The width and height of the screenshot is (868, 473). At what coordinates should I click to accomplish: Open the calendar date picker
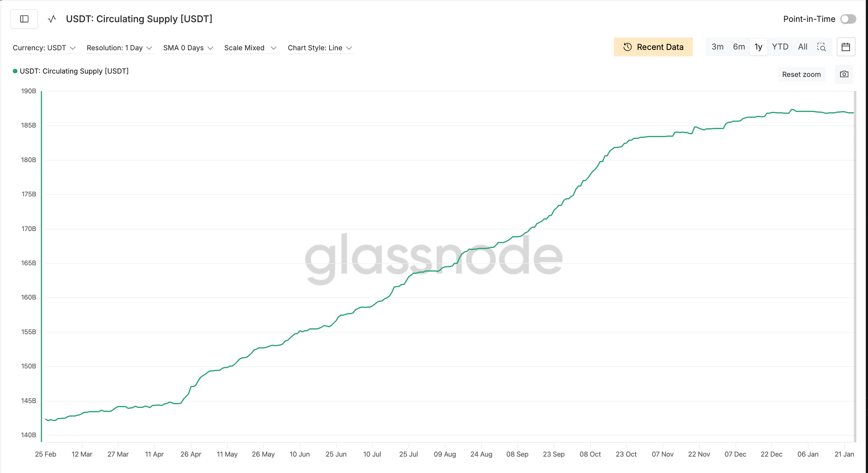[x=845, y=47]
